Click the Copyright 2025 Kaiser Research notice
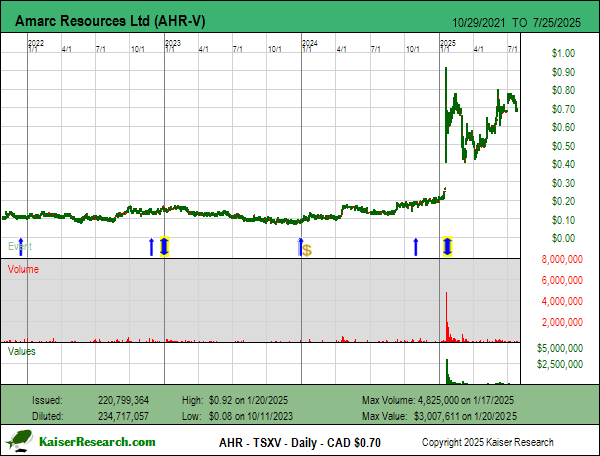The width and height of the screenshot is (600, 456). pyautogui.click(x=488, y=442)
